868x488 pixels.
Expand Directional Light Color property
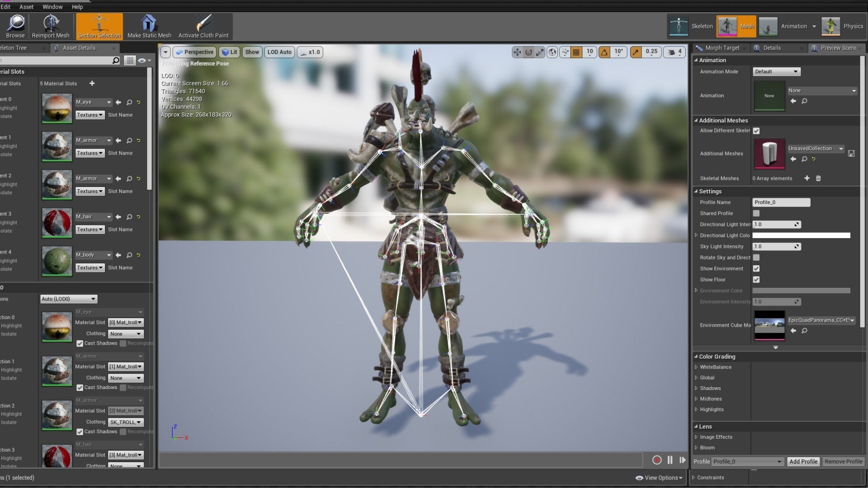[x=696, y=235]
